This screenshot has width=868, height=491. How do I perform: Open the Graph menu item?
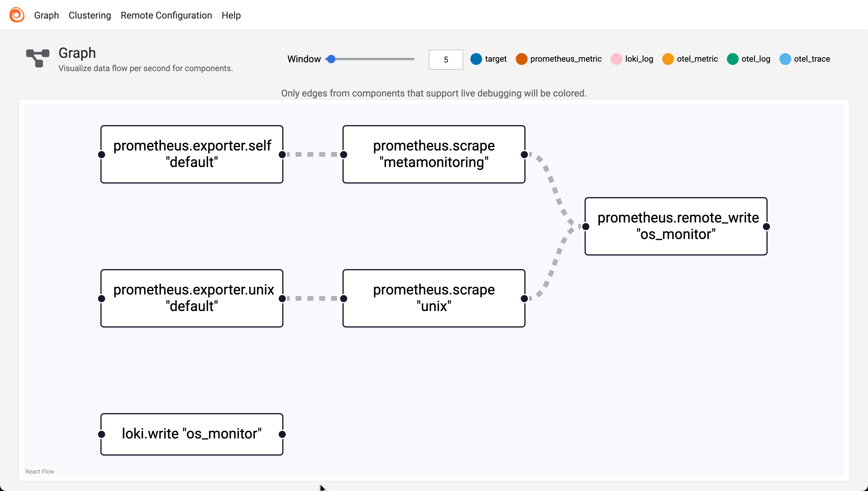pos(47,15)
